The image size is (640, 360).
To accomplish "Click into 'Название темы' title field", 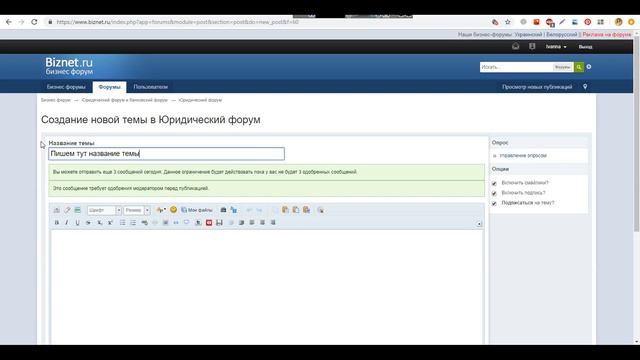I will 167,153.
